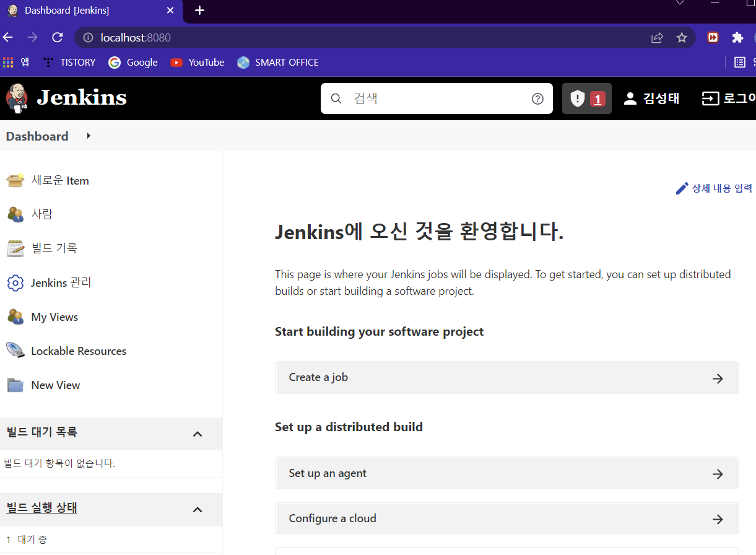Collapse the 빌드 대기 목록 panel chevron
756x555 pixels.
pyautogui.click(x=198, y=434)
